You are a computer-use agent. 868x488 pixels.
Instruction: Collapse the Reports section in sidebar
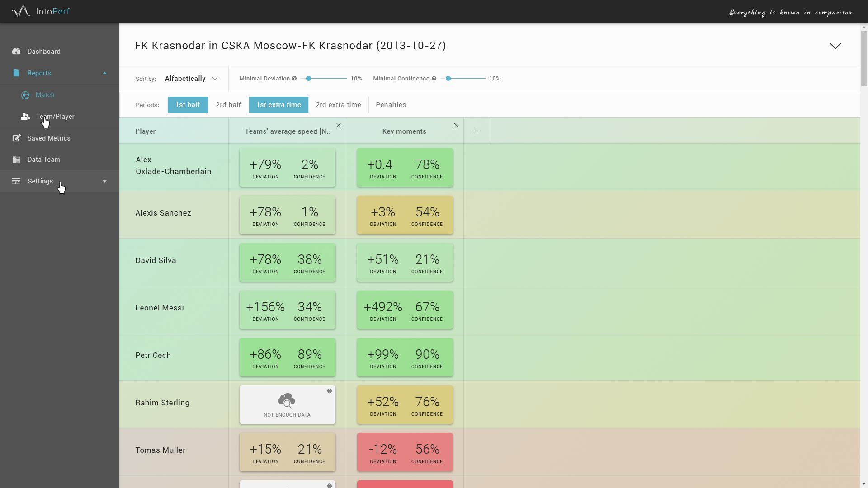[104, 73]
